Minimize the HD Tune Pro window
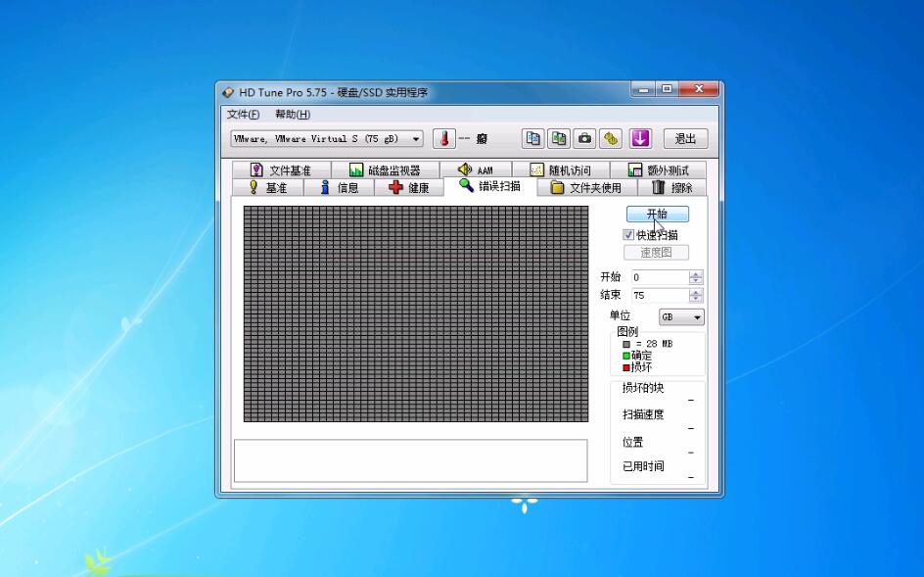924x577 pixels. (643, 89)
